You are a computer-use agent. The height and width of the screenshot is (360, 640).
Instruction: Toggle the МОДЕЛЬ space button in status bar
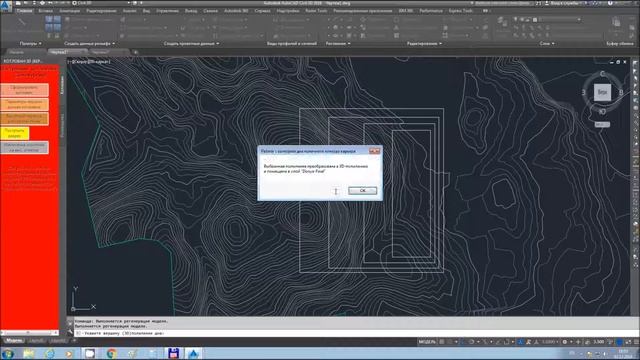tap(427, 342)
